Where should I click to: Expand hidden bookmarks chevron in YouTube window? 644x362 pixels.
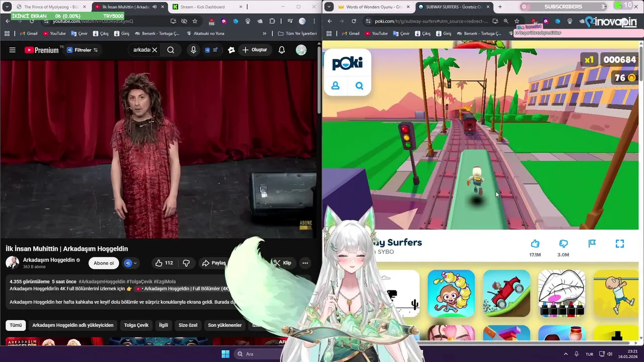pos(265,34)
